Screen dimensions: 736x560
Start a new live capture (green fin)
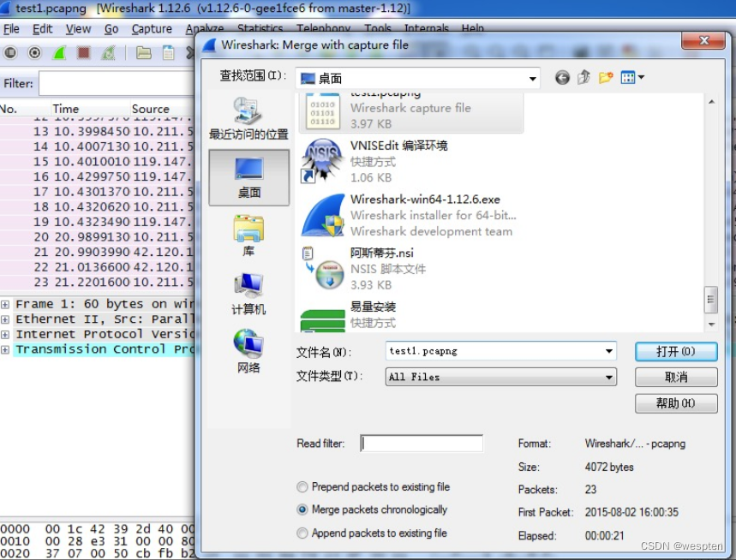tap(59, 52)
